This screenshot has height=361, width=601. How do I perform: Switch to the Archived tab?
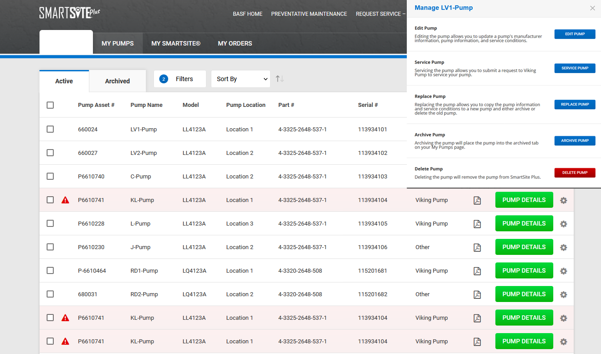pos(117,81)
